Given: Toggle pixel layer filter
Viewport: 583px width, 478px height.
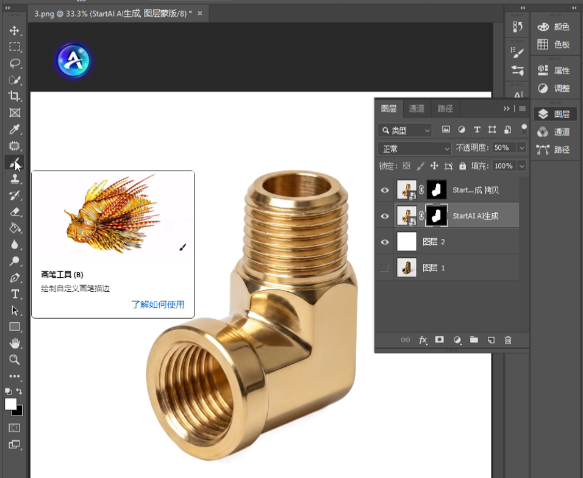Looking at the screenshot, I should point(446,129).
